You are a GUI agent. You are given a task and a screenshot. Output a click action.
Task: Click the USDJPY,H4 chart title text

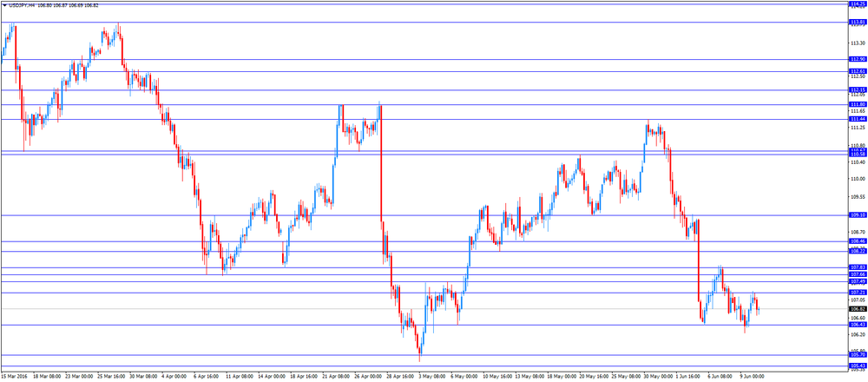click(x=23, y=5)
